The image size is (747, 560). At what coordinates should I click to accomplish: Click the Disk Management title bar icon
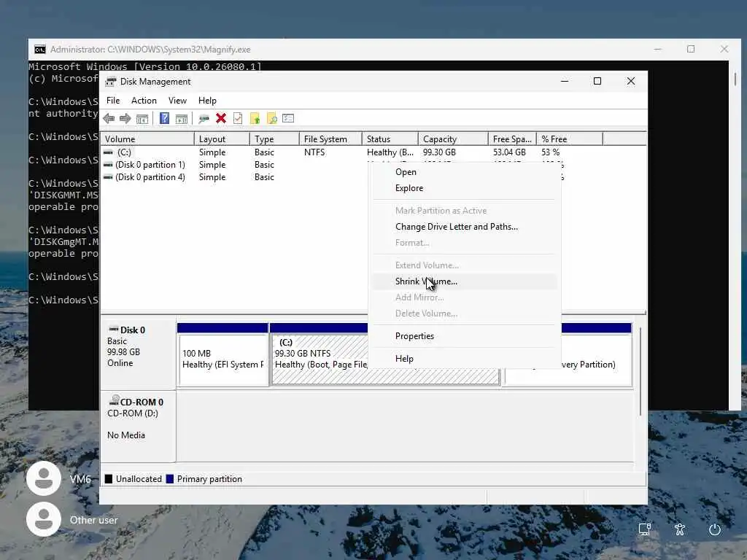pyautogui.click(x=111, y=82)
